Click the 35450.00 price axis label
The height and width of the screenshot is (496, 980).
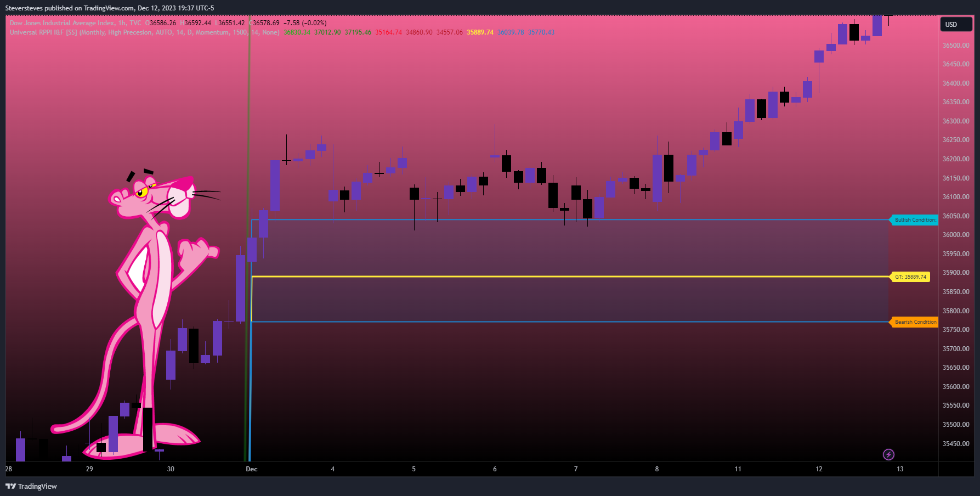(956, 444)
